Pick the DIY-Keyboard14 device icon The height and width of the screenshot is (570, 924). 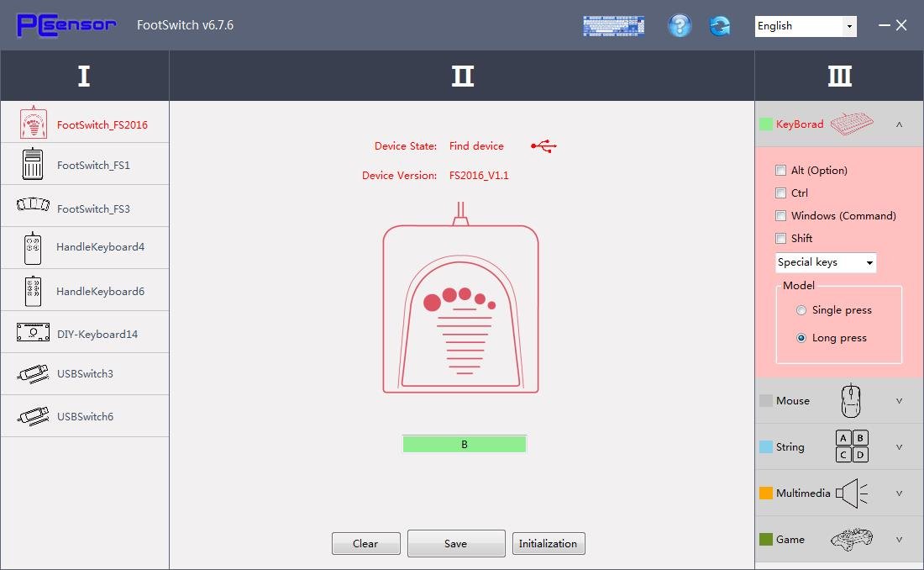click(33, 333)
